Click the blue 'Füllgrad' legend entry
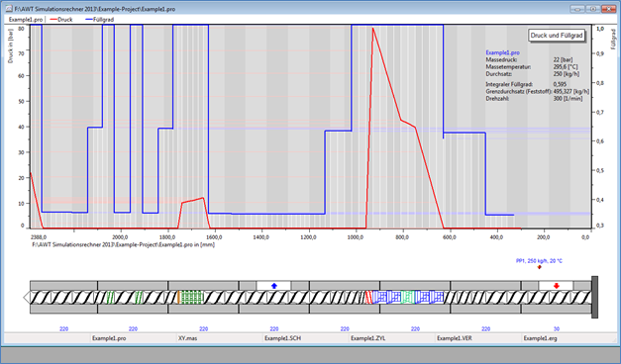Viewport: 621px width, 364px height. tap(99, 20)
